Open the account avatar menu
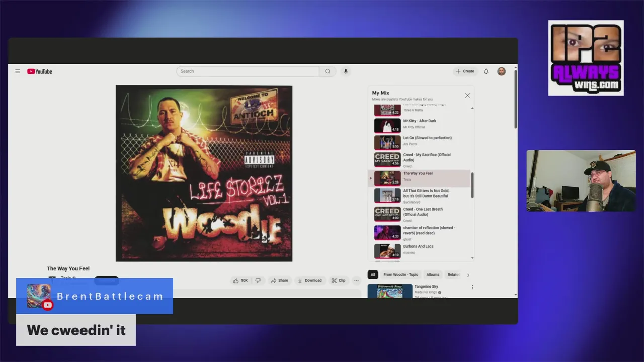 502,71
